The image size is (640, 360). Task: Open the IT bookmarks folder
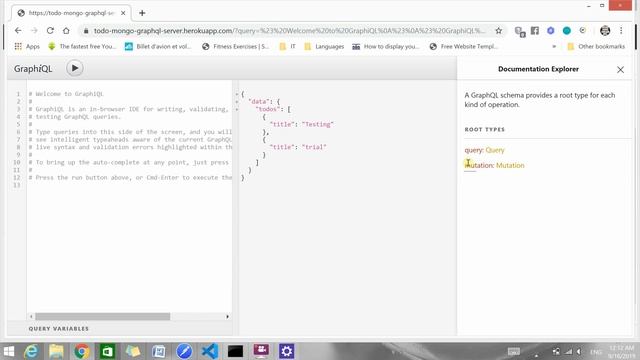coord(287,47)
